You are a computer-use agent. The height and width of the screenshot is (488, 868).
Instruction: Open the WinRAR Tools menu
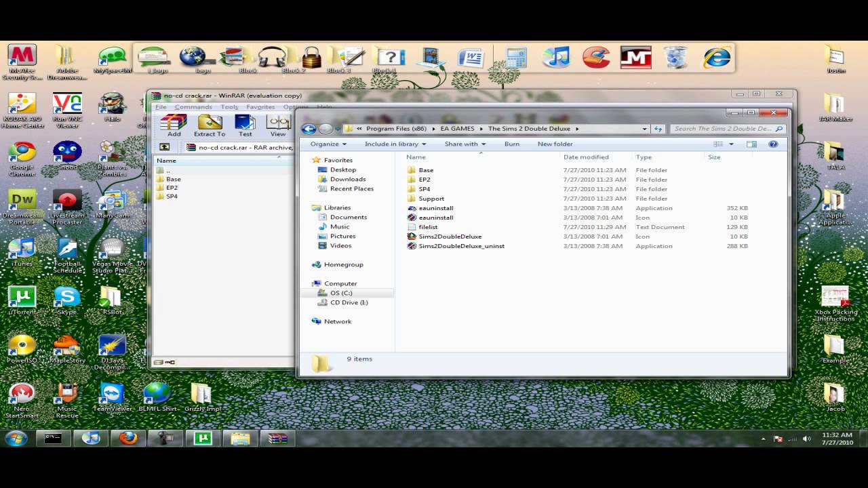(x=229, y=107)
